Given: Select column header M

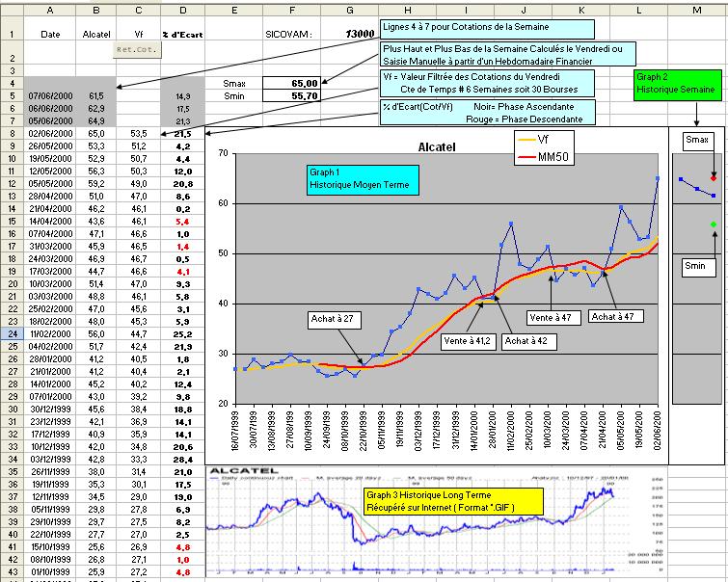Looking at the screenshot, I should coord(696,11).
